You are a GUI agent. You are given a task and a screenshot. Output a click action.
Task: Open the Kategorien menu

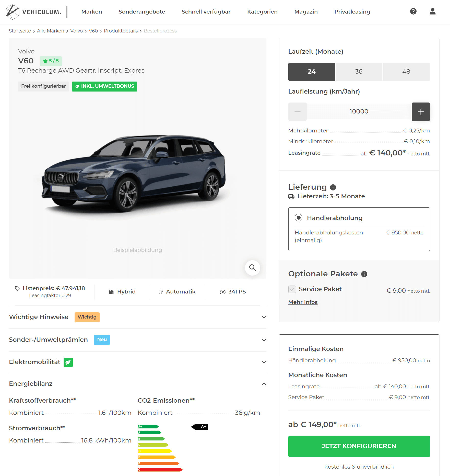(262, 12)
